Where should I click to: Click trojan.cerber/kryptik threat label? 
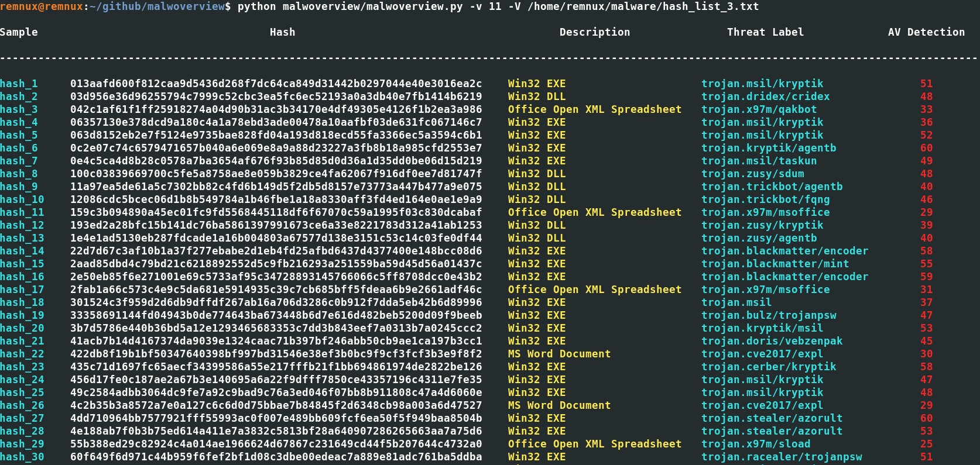pyautogui.click(x=769, y=367)
